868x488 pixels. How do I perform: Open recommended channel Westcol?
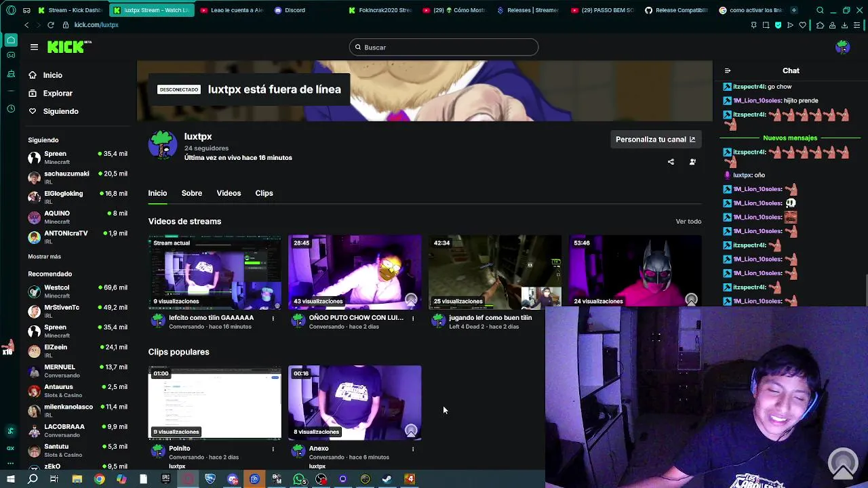click(77, 291)
